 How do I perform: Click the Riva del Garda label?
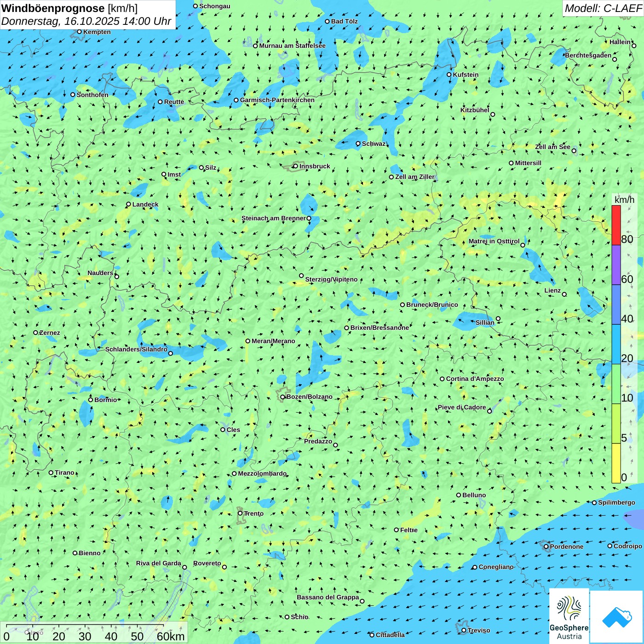(x=159, y=563)
